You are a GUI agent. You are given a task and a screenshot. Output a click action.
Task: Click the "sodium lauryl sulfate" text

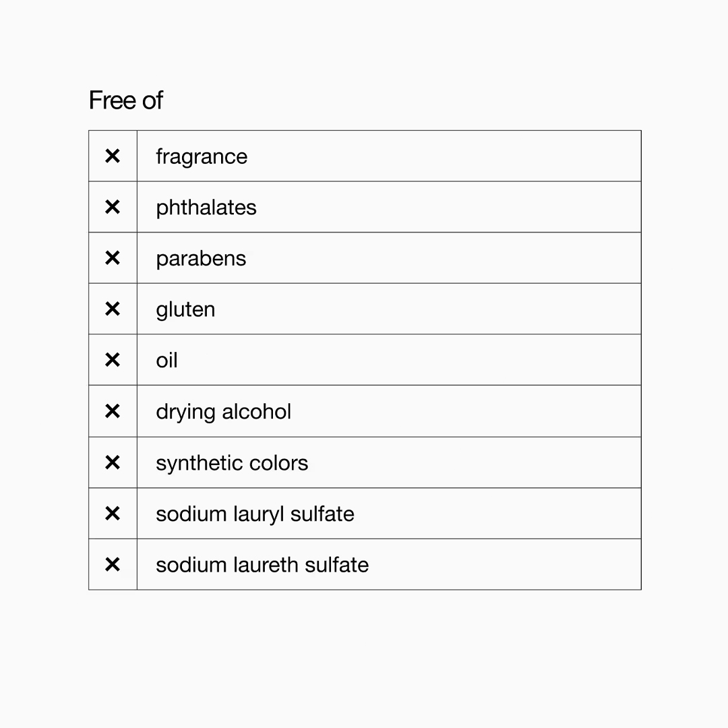[x=255, y=514]
